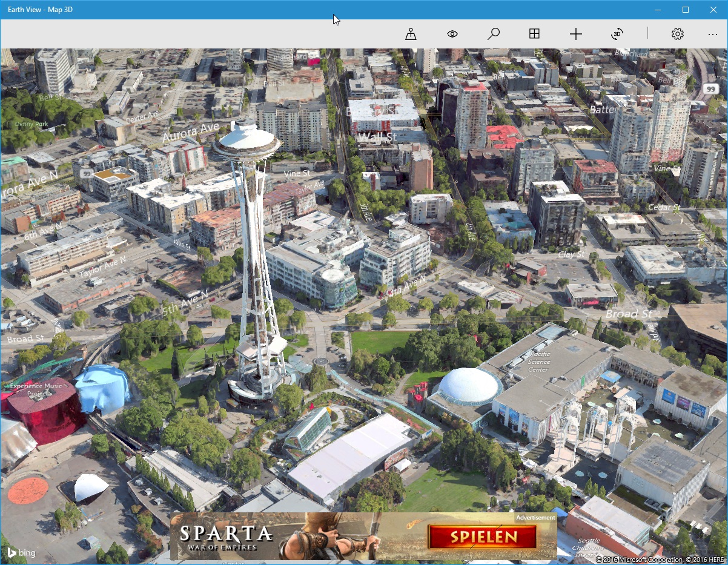Activate the split-screen grid view icon

pos(534,34)
